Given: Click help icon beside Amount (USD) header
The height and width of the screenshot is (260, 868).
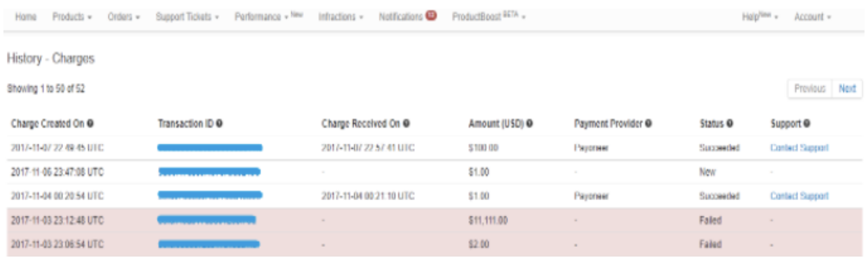Looking at the screenshot, I should (x=530, y=123).
